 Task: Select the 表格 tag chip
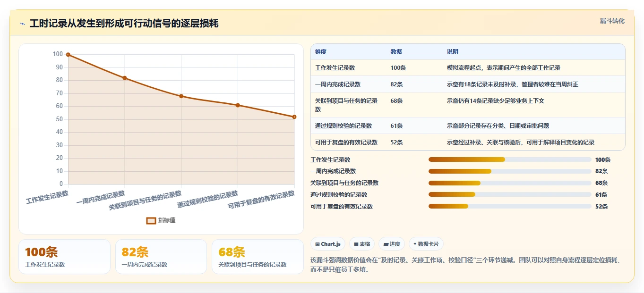click(x=361, y=244)
